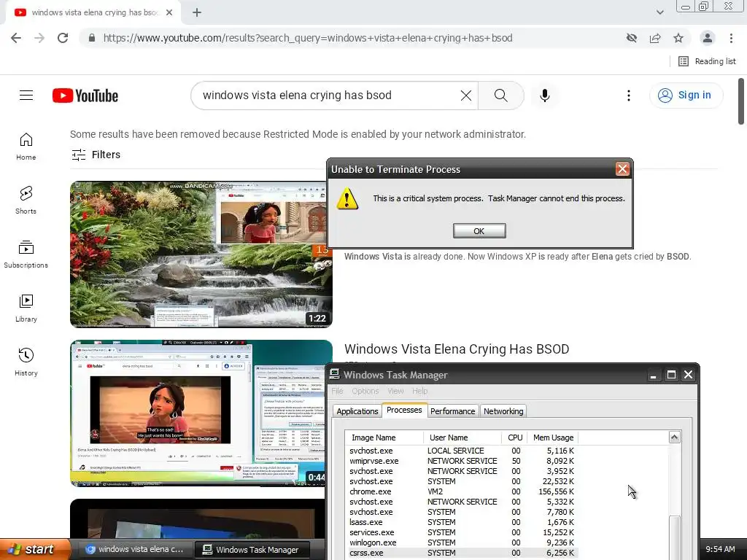Click the process list scroll-up arrow

(x=674, y=437)
